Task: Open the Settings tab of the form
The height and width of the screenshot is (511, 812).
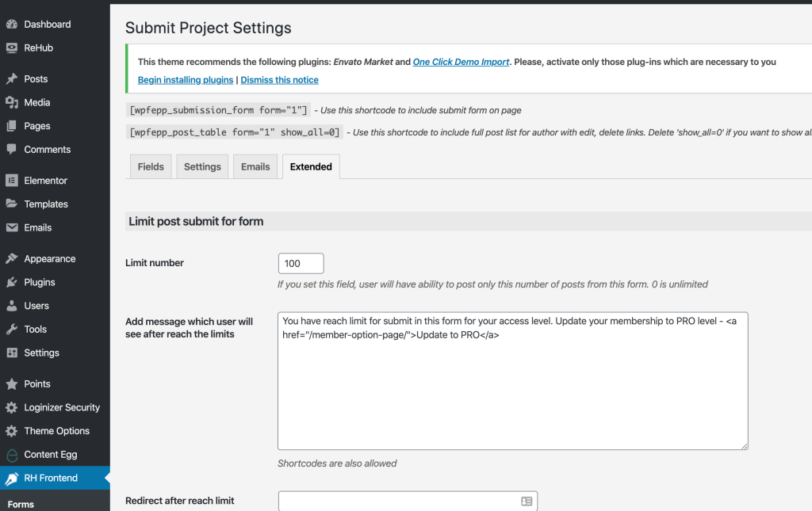Action: coord(202,167)
